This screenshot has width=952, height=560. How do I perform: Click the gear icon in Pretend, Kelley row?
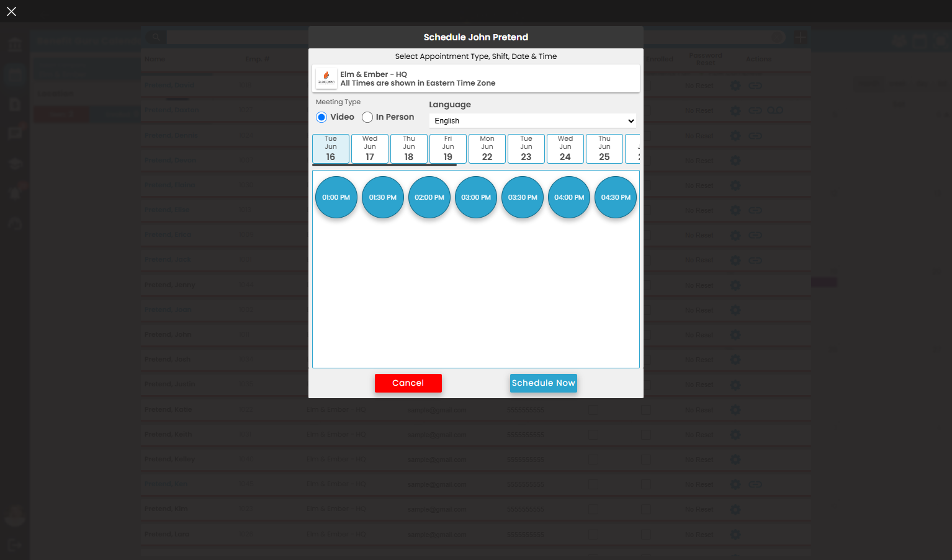(735, 460)
